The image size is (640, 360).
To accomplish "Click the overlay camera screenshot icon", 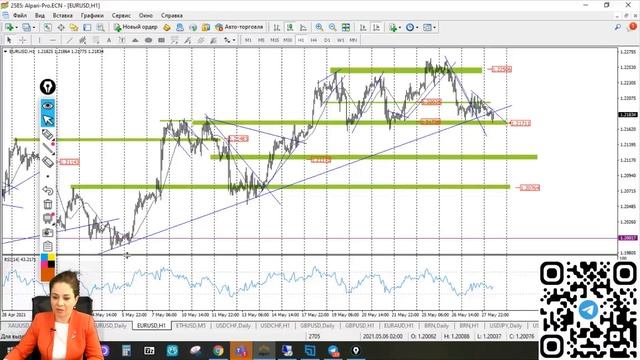I will (x=48, y=232).
